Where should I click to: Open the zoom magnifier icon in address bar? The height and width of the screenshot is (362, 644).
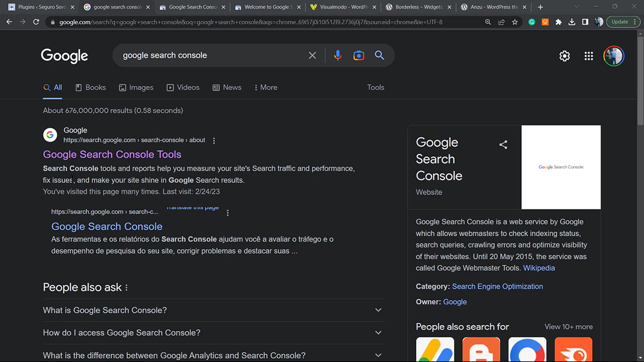(x=488, y=22)
